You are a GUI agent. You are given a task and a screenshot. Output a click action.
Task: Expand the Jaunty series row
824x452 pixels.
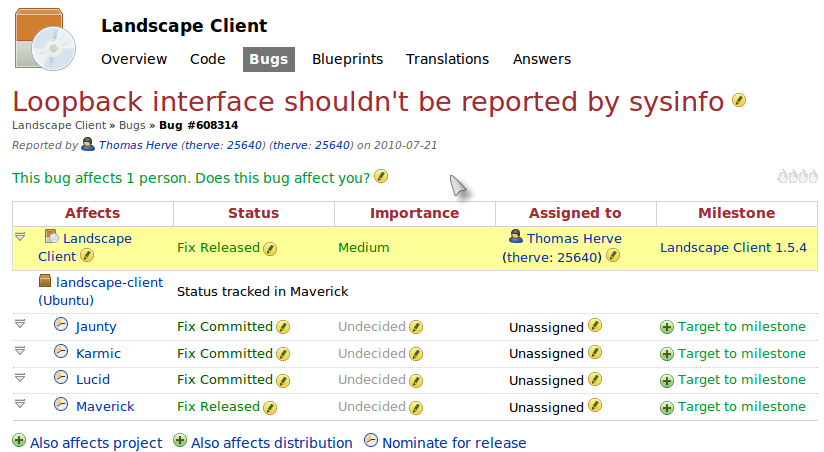[x=20, y=324]
